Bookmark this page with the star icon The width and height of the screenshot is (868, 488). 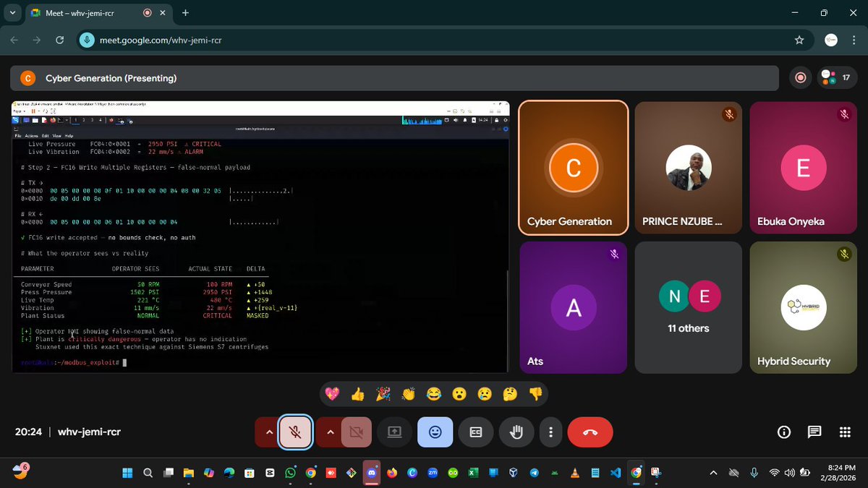pyautogui.click(x=799, y=40)
